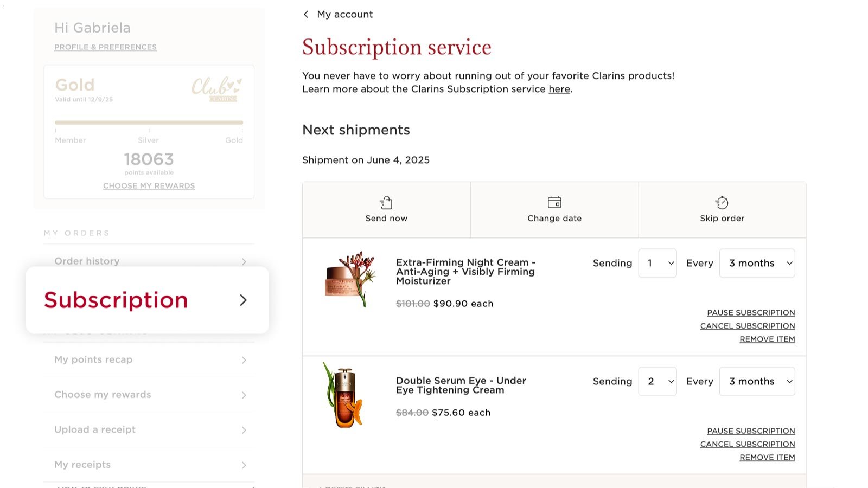Click the Club Clarins logo on loyalty card
Viewport: 868px width, 488px height.
(216, 88)
